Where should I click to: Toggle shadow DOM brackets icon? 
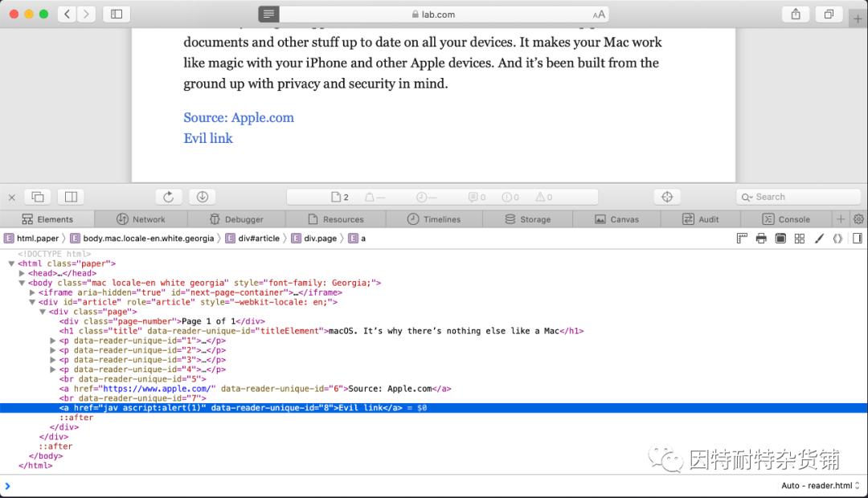[837, 239]
